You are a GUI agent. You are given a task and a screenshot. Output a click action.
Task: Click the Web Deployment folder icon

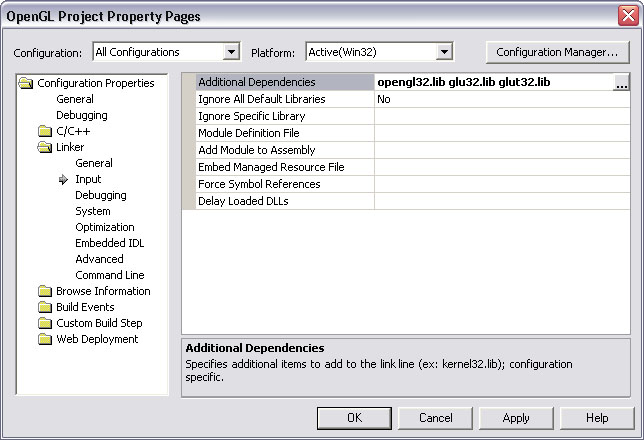pyautogui.click(x=45, y=340)
